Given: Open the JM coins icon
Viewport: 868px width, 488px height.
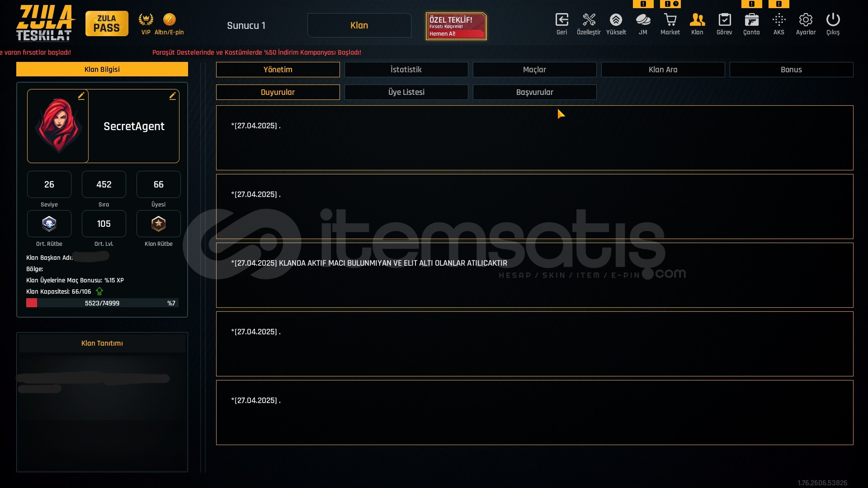Looking at the screenshot, I should [x=643, y=20].
